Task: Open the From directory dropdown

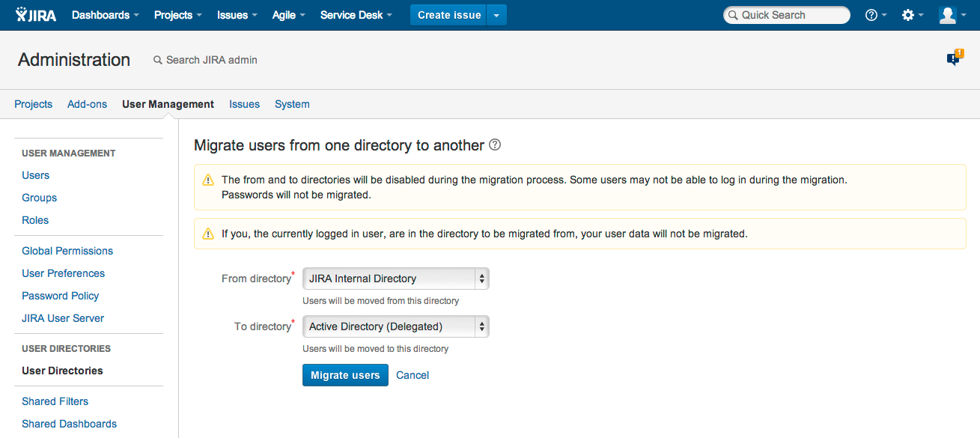Action: (395, 279)
